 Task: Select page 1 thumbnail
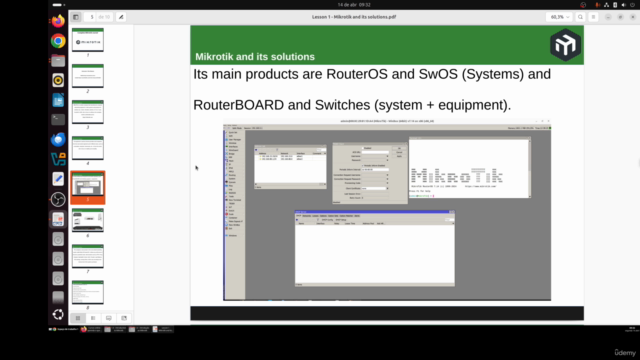88,40
